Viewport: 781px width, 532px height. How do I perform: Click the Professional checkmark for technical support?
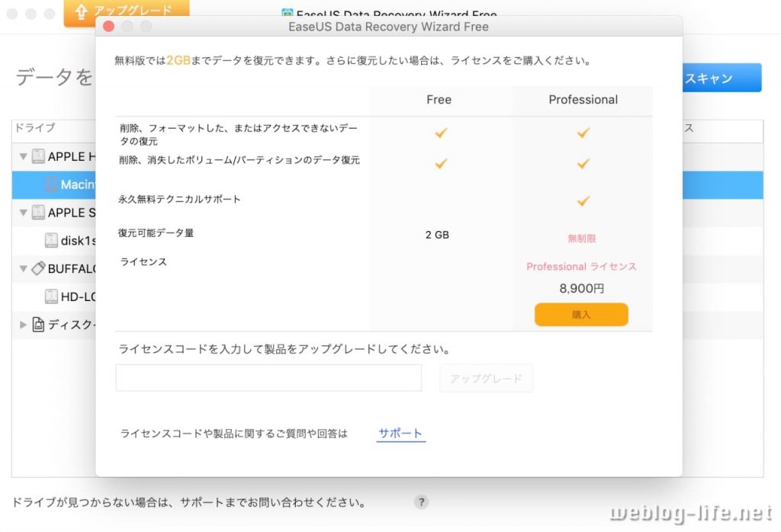[x=583, y=201]
